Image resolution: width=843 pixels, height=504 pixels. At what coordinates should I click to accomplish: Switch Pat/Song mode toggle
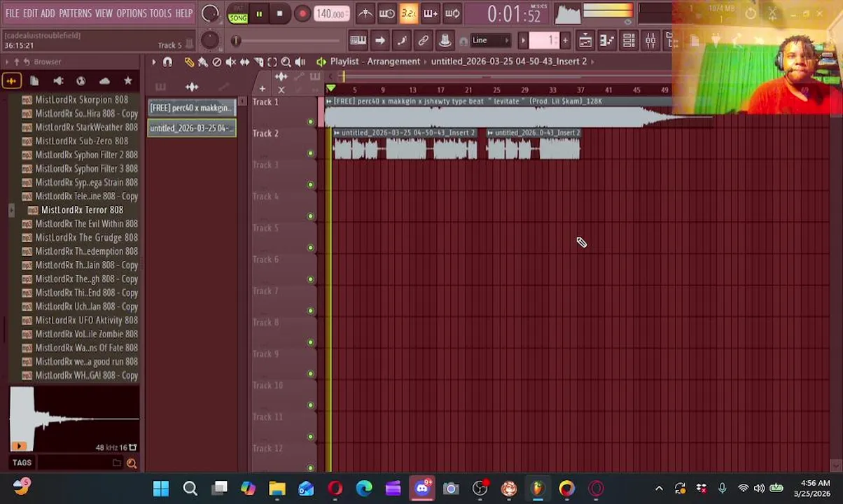click(238, 13)
